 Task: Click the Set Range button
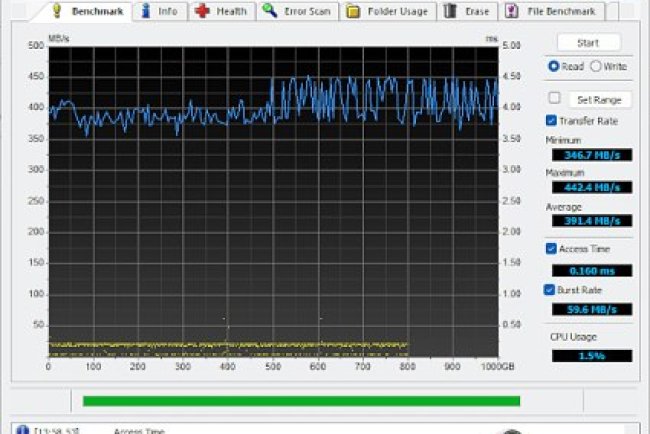(600, 99)
